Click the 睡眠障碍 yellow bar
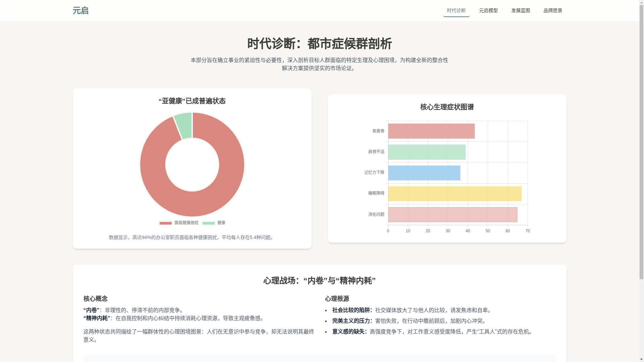The height and width of the screenshot is (362, 644). 455,194
